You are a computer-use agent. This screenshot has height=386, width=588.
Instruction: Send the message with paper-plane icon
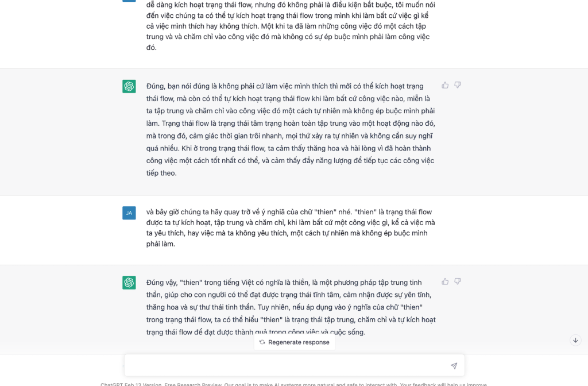point(454,366)
